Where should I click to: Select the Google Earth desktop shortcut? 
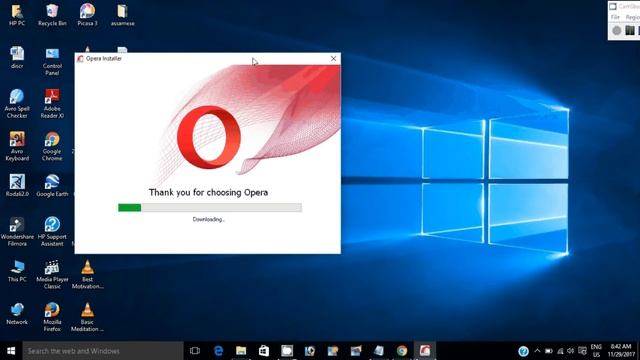click(52, 186)
